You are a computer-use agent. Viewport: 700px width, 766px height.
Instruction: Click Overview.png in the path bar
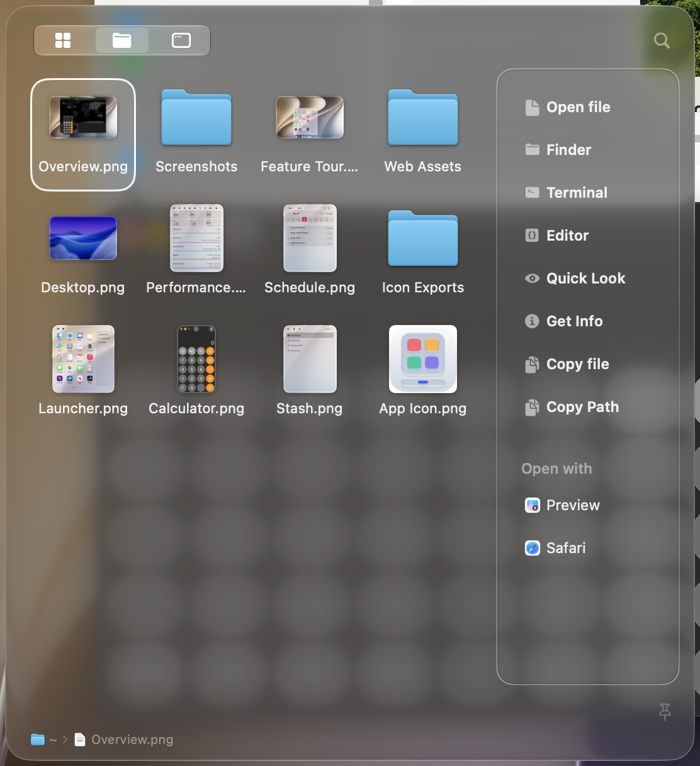(x=132, y=740)
